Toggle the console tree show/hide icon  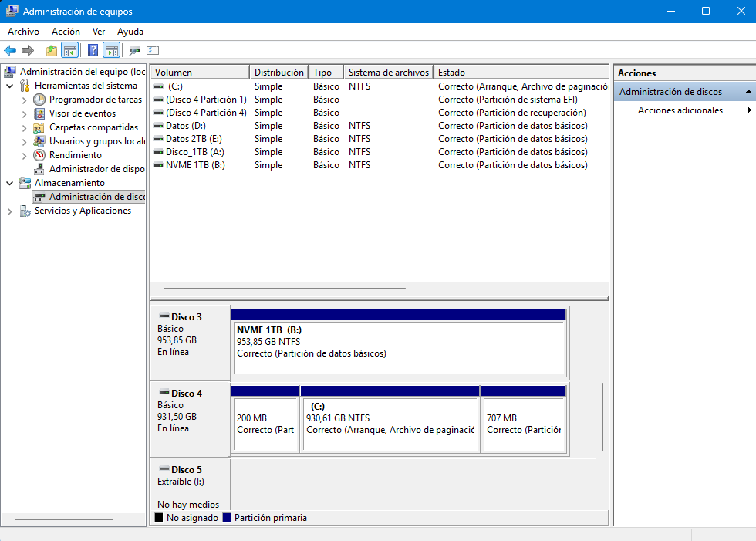point(70,50)
